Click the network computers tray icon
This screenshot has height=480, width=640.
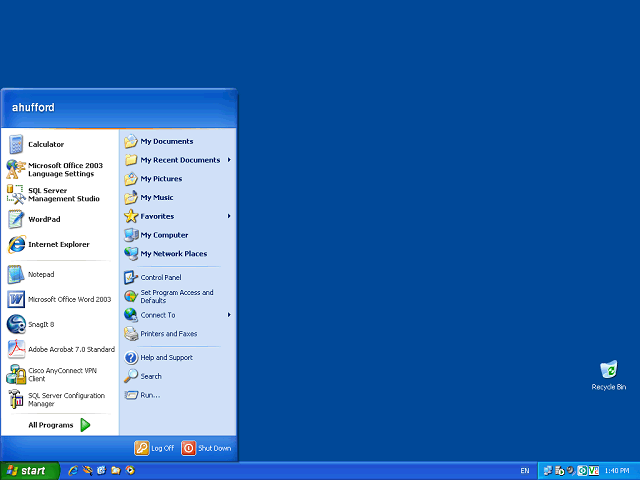tap(548, 471)
